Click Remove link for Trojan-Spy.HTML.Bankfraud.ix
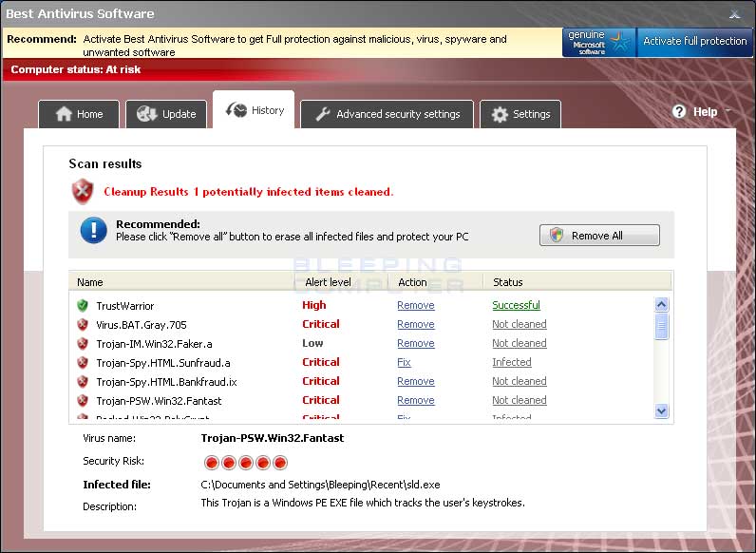Viewport: 756px width, 553px height. point(416,381)
